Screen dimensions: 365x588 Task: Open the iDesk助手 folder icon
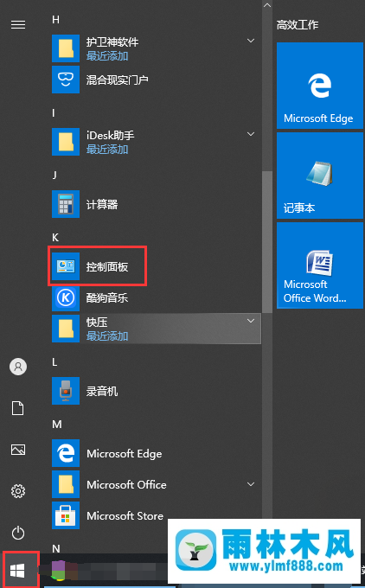[66, 142]
